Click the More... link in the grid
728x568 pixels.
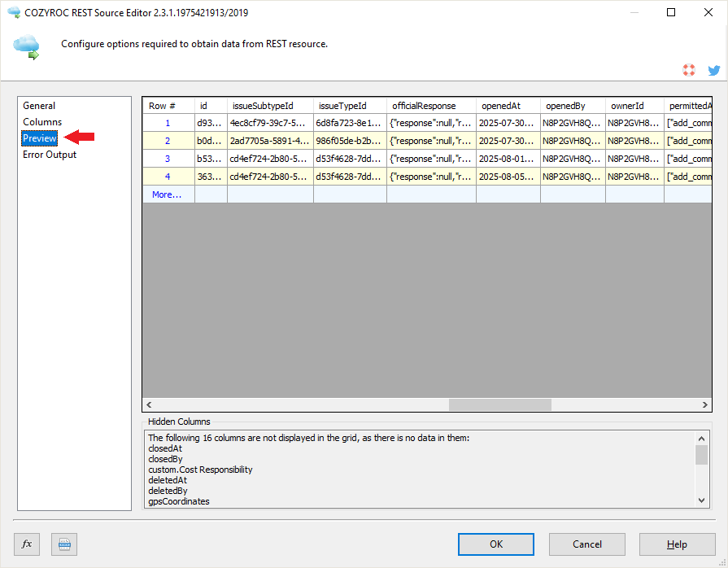coord(167,194)
